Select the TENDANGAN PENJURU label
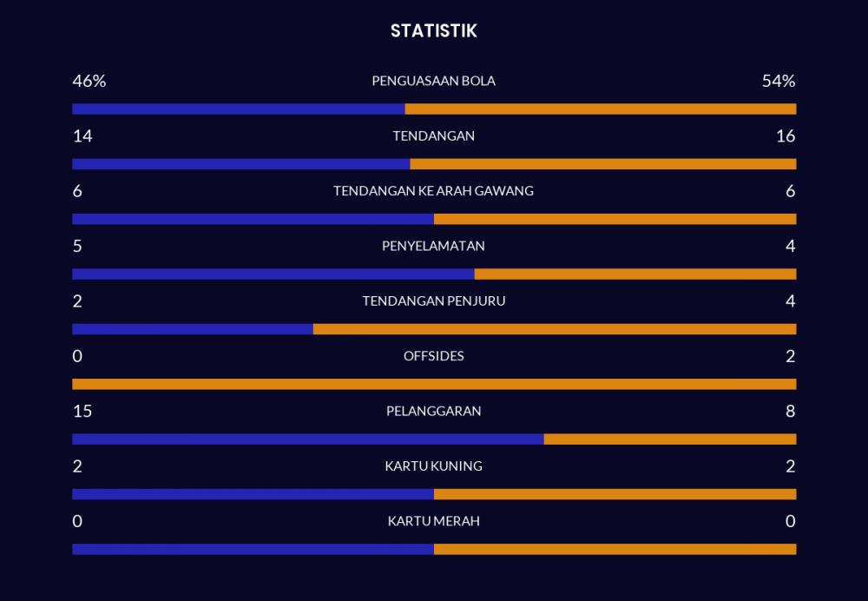This screenshot has width=868, height=601. (433, 300)
